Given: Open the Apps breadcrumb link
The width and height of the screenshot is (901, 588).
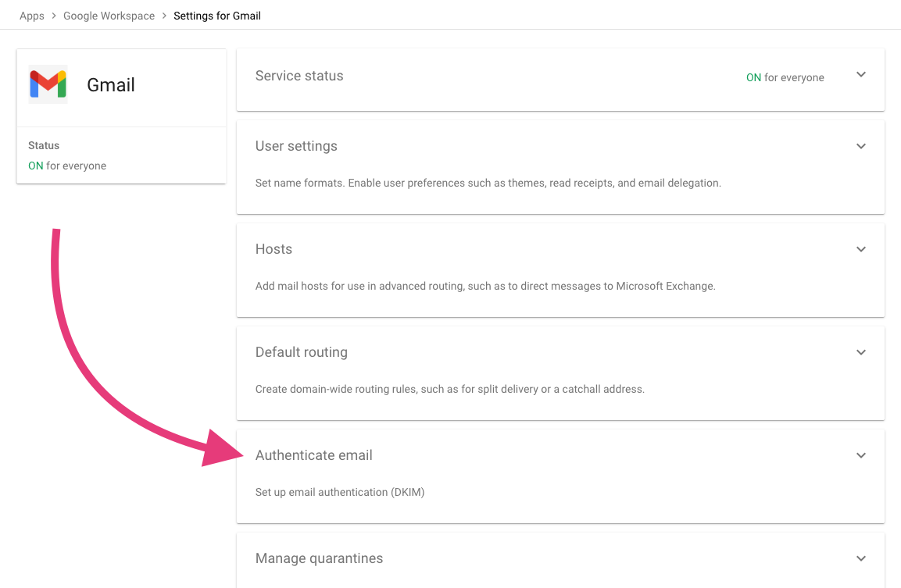Looking at the screenshot, I should (x=31, y=16).
